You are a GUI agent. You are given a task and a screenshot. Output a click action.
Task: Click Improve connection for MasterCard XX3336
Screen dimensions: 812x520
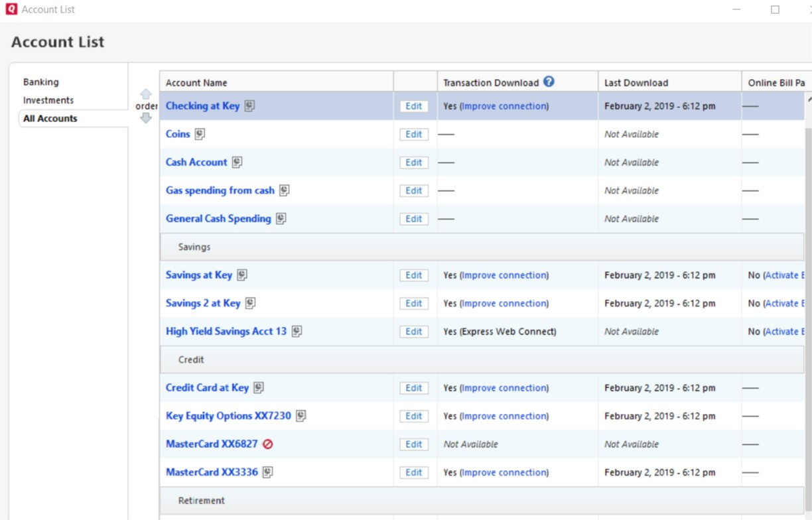click(x=504, y=472)
